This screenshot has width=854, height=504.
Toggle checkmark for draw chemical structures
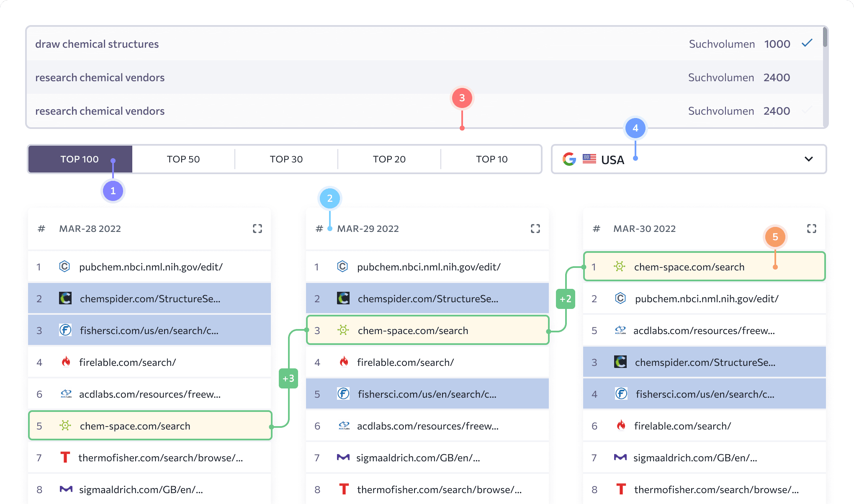807,43
